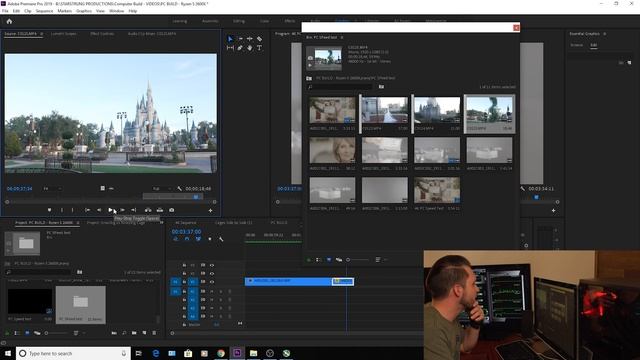Click timeline timecode 00:03:37:00
The image size is (640, 360).
(186, 231)
